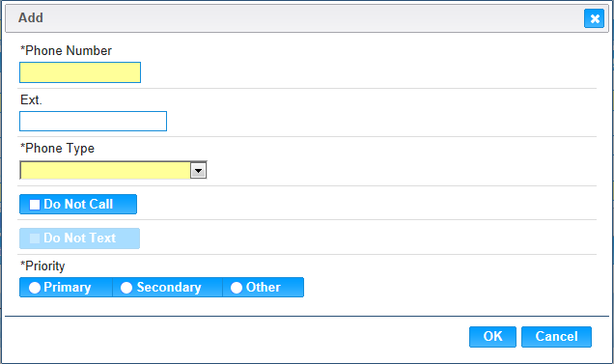Click the round radio circle next to Other
Image resolution: width=614 pixels, height=364 pixels.
237,288
